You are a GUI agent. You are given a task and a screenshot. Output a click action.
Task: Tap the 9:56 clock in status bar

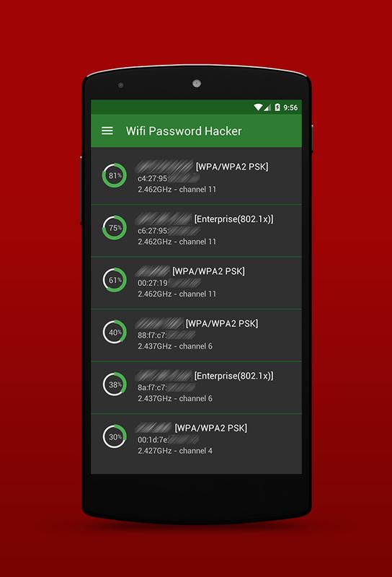pos(290,107)
